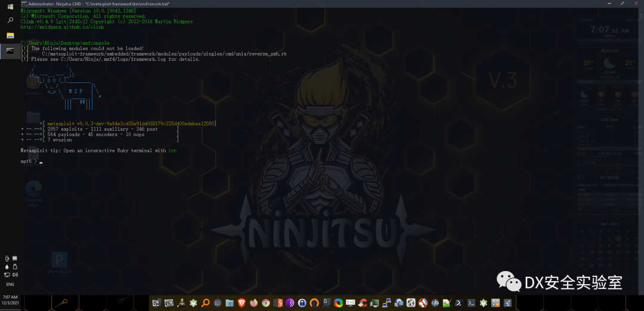Select the running CMD terminal taskbar button

(10, 51)
